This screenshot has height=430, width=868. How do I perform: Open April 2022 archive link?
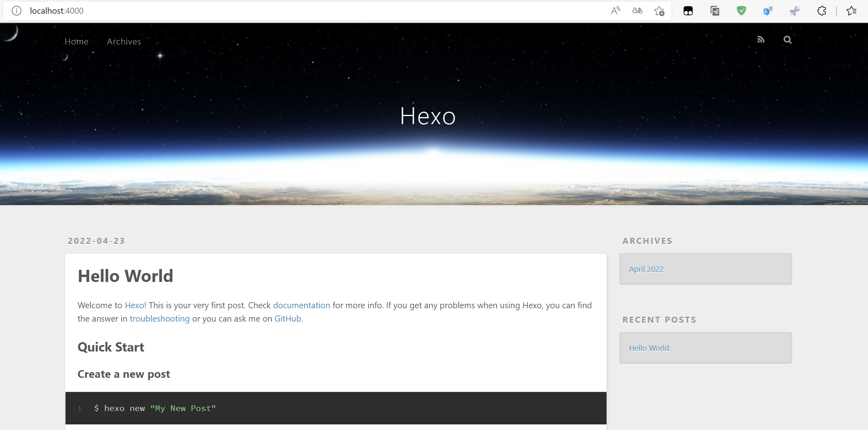coord(646,269)
